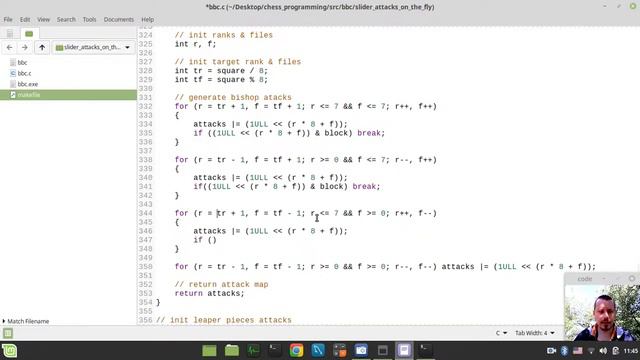
Task: Open the slider_attacks_on_th... folder location dropdown
Action: [x=93, y=47]
